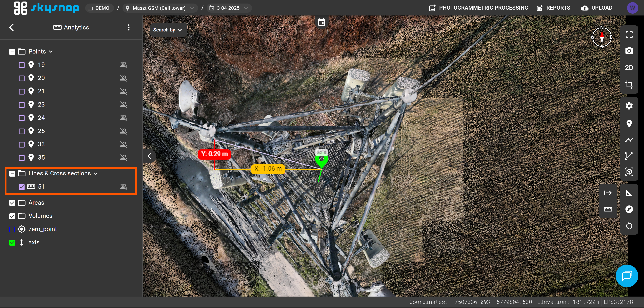
Task: Click the red Y: 0.29 m label
Action: click(x=214, y=154)
